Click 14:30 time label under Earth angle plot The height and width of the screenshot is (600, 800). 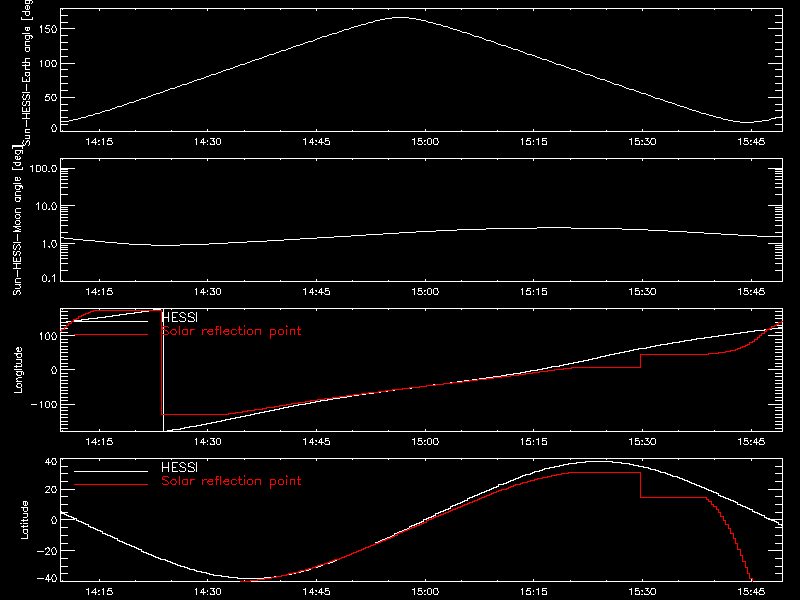tap(208, 142)
